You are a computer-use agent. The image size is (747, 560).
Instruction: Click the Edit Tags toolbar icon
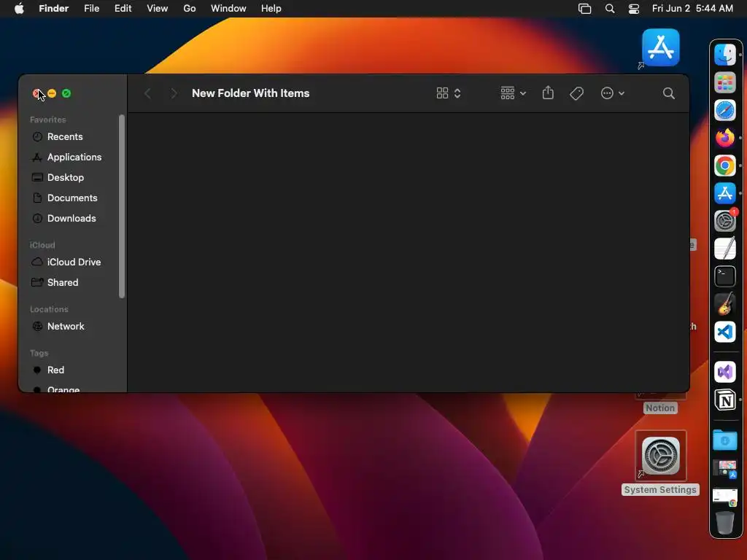pyautogui.click(x=576, y=93)
